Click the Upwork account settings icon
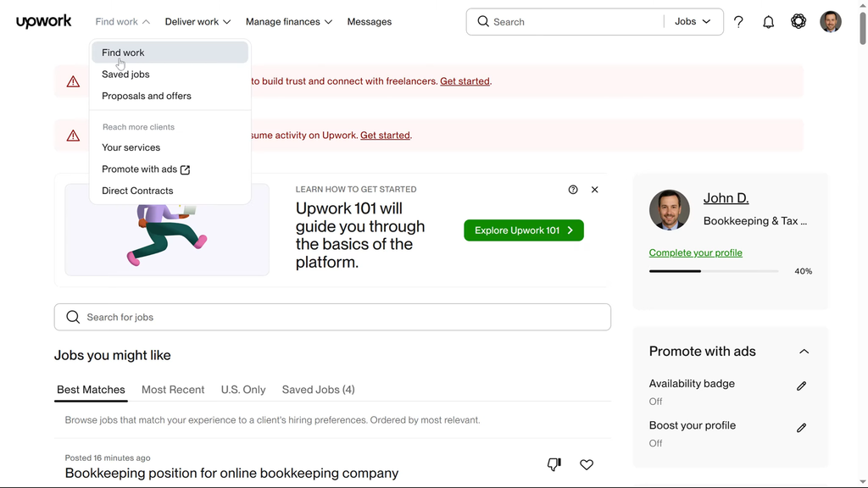Image resolution: width=868 pixels, height=488 pixels. [798, 22]
